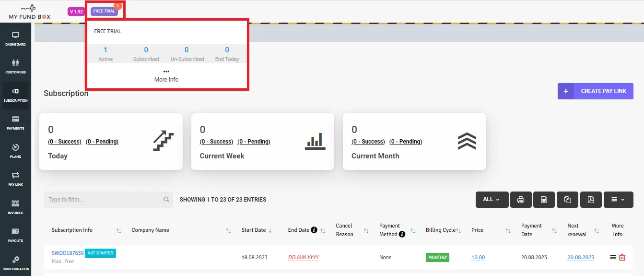This screenshot has width=644, height=276.
Task: Sort by Next renewal column
Action: pos(597,231)
